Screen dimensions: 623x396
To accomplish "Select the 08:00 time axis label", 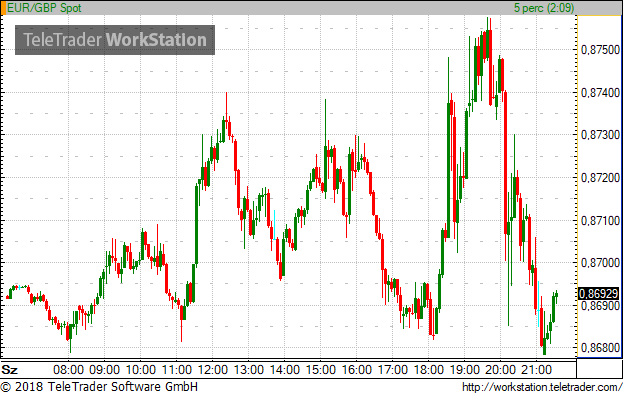I will click(68, 370).
